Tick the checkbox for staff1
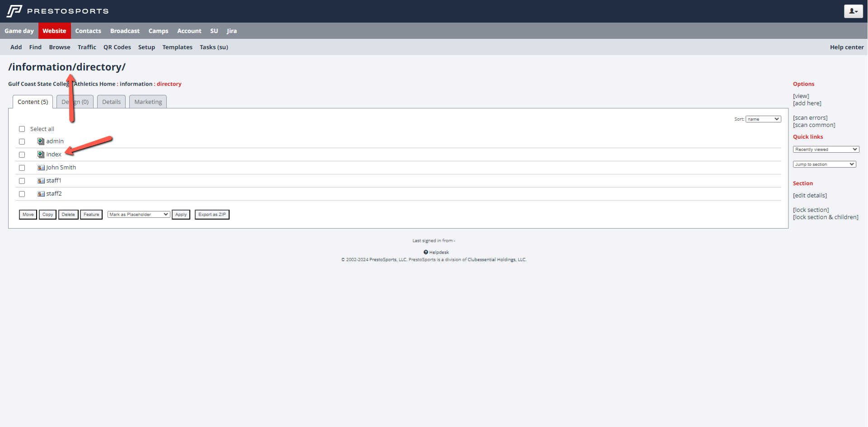The image size is (868, 427). tap(22, 181)
